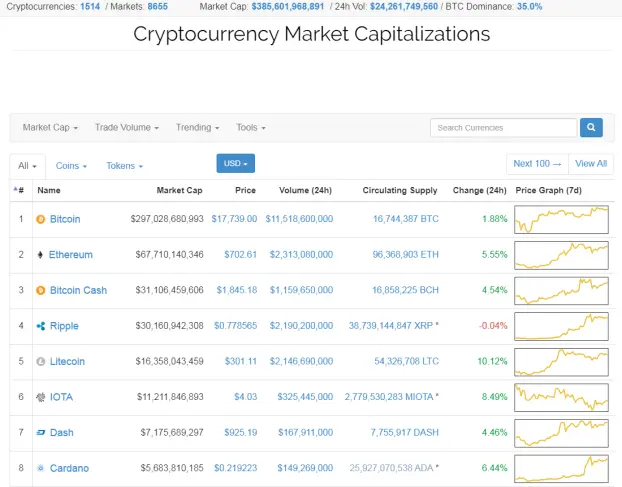
Task: Sort by Change (24h) column header
Action: click(480, 190)
